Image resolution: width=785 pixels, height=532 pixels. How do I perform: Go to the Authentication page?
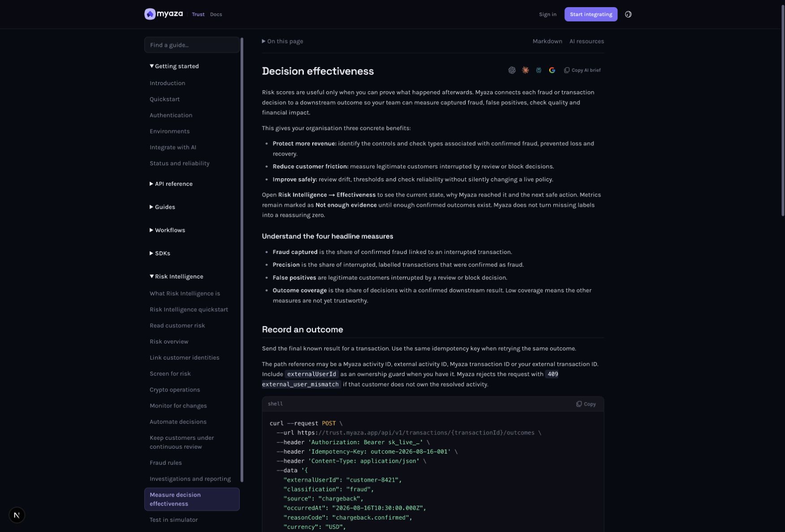coord(171,116)
